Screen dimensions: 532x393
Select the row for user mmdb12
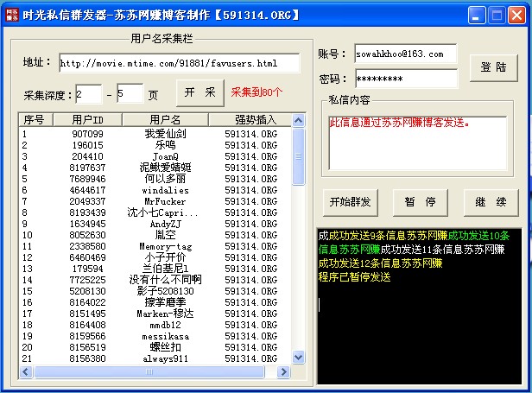pyautogui.click(x=155, y=325)
